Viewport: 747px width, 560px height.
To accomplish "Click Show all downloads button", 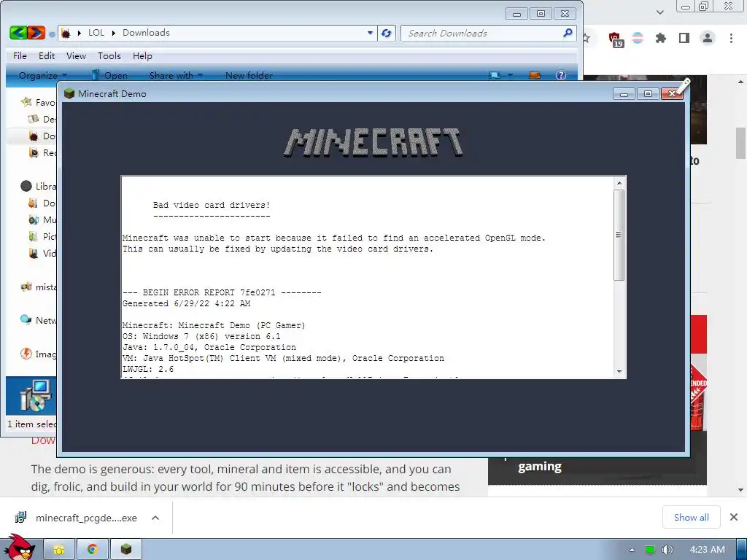I will [x=691, y=517].
